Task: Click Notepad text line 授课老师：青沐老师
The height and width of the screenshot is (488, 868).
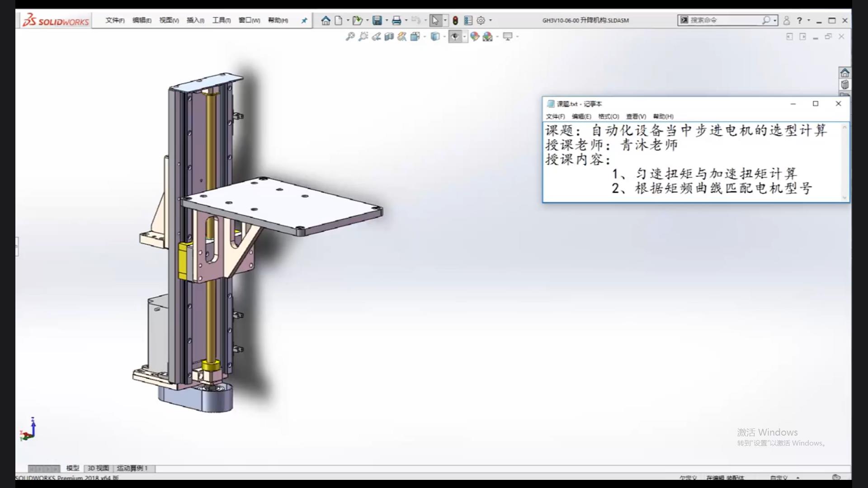Action: pos(612,145)
